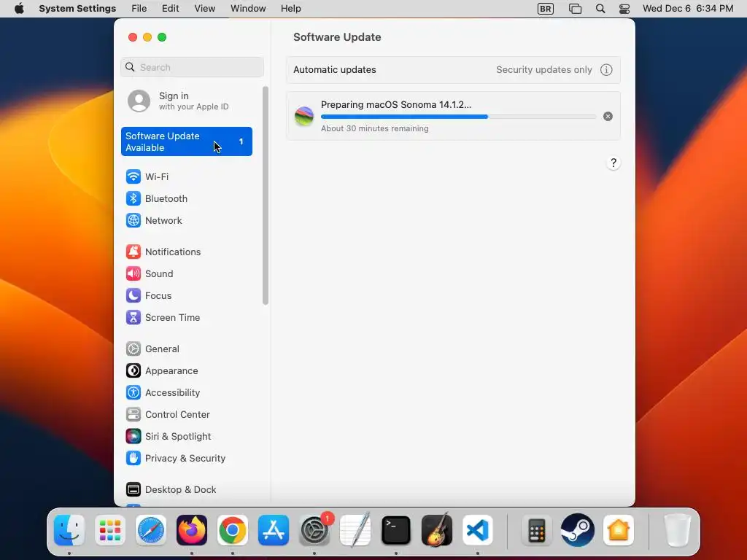The image size is (747, 560).
Task: Open the File menu
Action: coord(139,9)
